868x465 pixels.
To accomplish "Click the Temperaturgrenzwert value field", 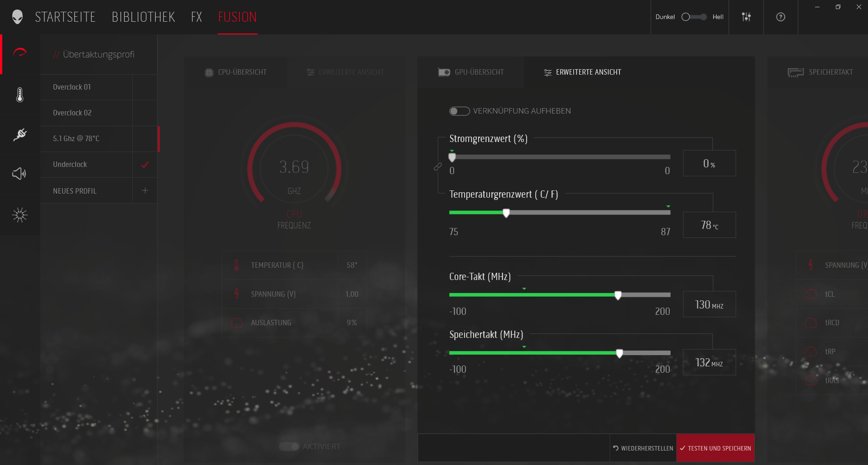I will [x=709, y=225].
